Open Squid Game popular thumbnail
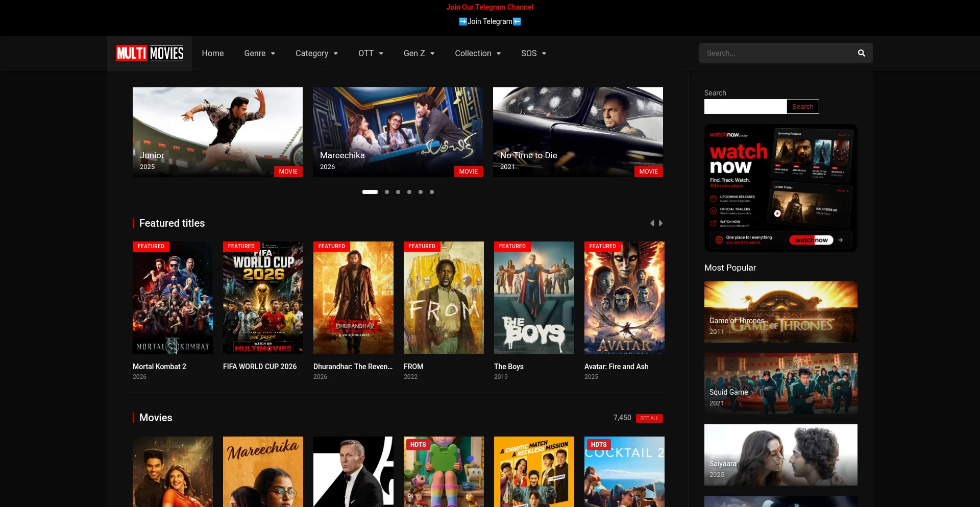The width and height of the screenshot is (980, 507). tap(781, 383)
